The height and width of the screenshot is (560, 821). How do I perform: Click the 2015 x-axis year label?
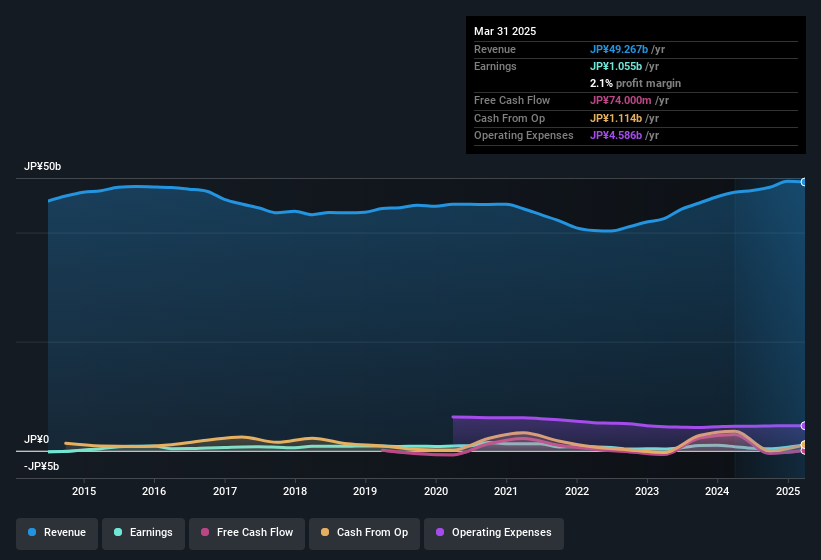(84, 491)
